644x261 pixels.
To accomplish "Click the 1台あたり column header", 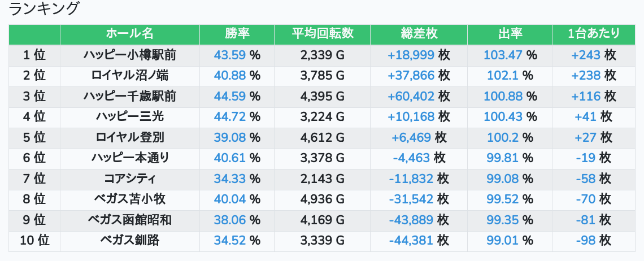I will coord(594,34).
